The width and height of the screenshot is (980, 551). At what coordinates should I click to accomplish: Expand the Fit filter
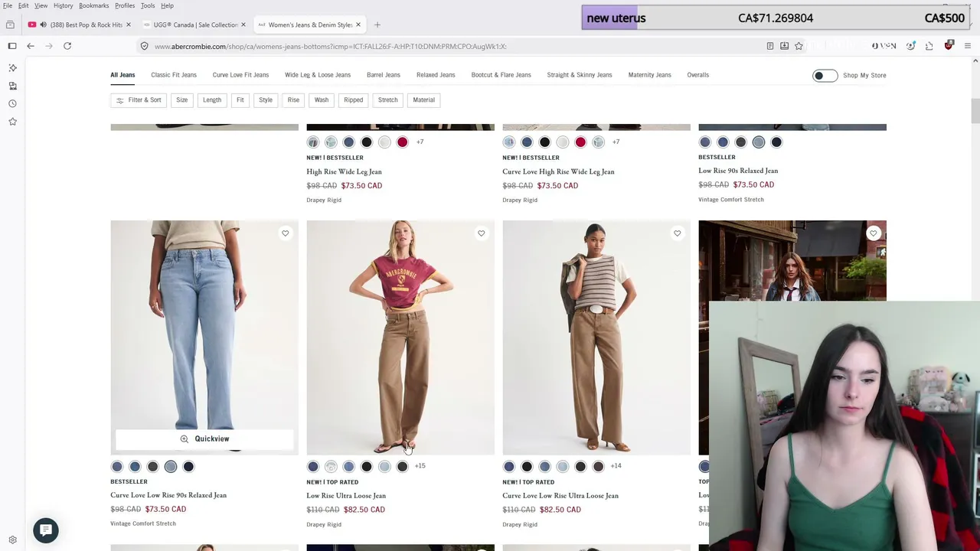pyautogui.click(x=240, y=99)
